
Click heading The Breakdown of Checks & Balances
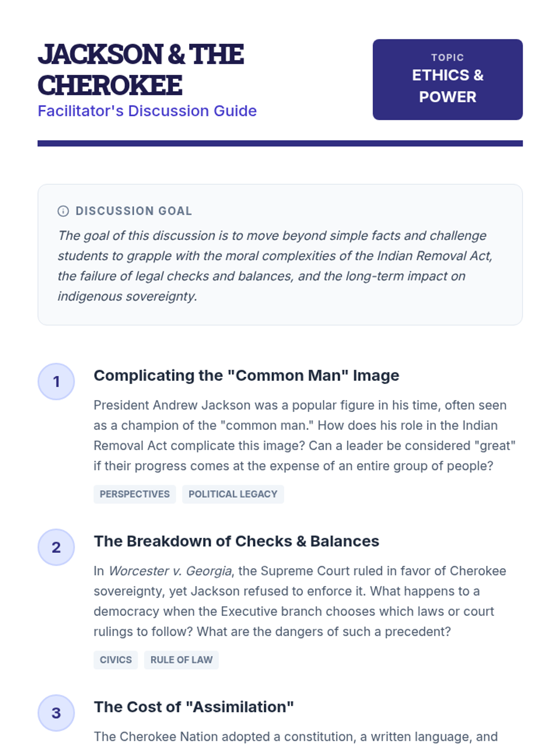tap(237, 541)
